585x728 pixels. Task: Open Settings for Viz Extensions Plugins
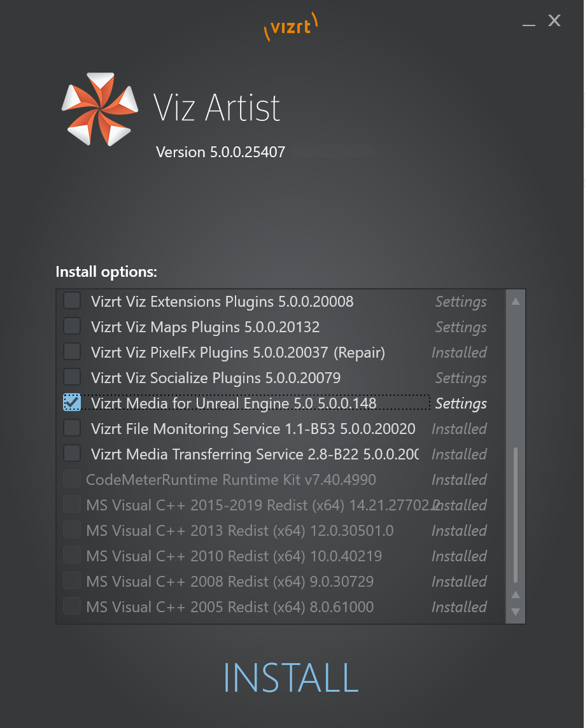[x=461, y=302]
